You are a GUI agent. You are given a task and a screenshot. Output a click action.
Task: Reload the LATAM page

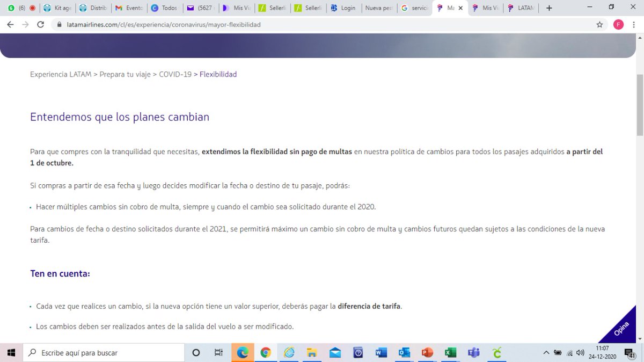tap(41, 25)
